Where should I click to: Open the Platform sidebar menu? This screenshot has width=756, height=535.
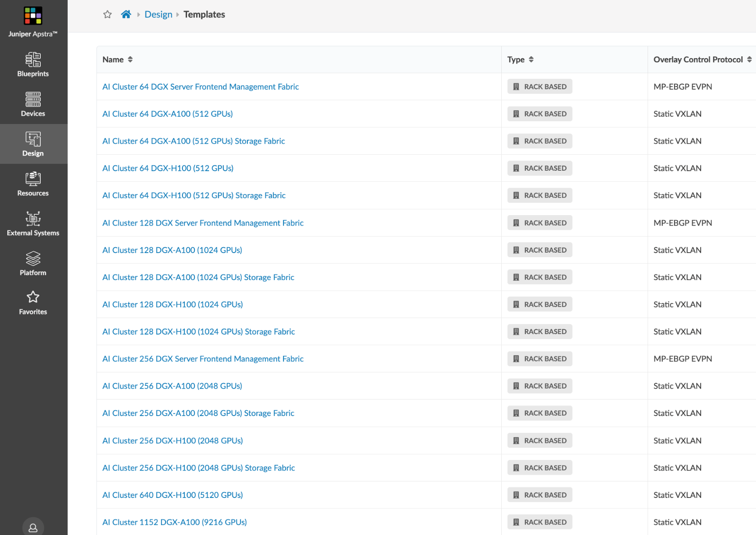tap(33, 264)
